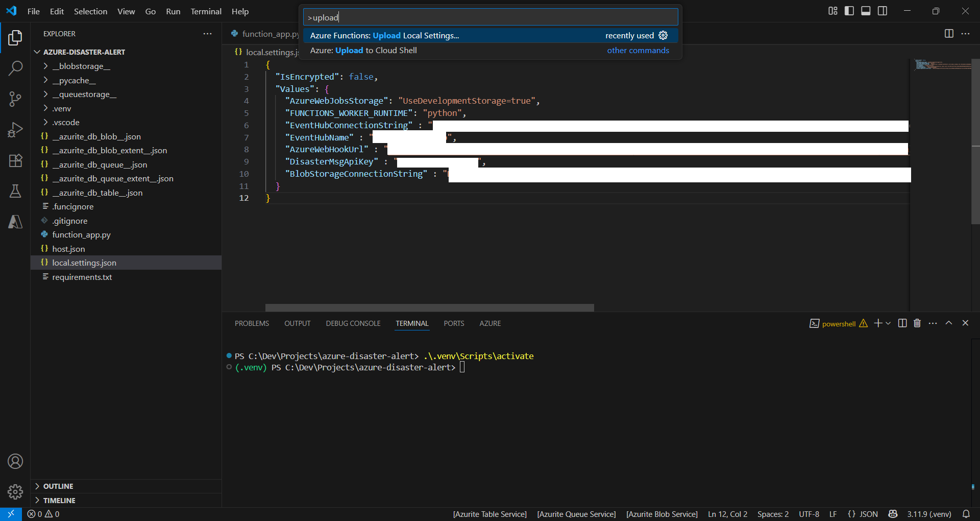Run Azure Functions: Upload Local Settings command
Image resolution: width=980 pixels, height=521 pixels.
click(490, 35)
